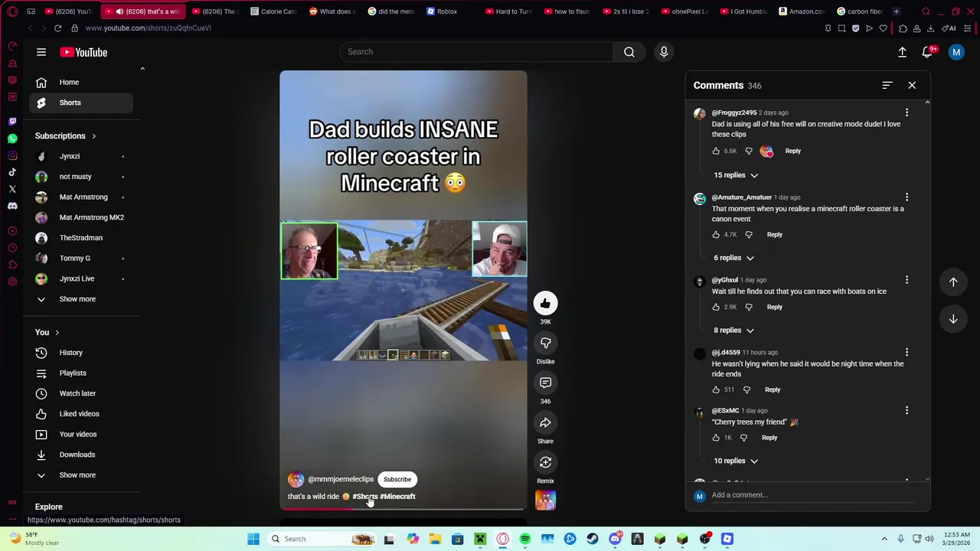
Task: Expand 8 replies under yGhxul
Action: tap(733, 331)
